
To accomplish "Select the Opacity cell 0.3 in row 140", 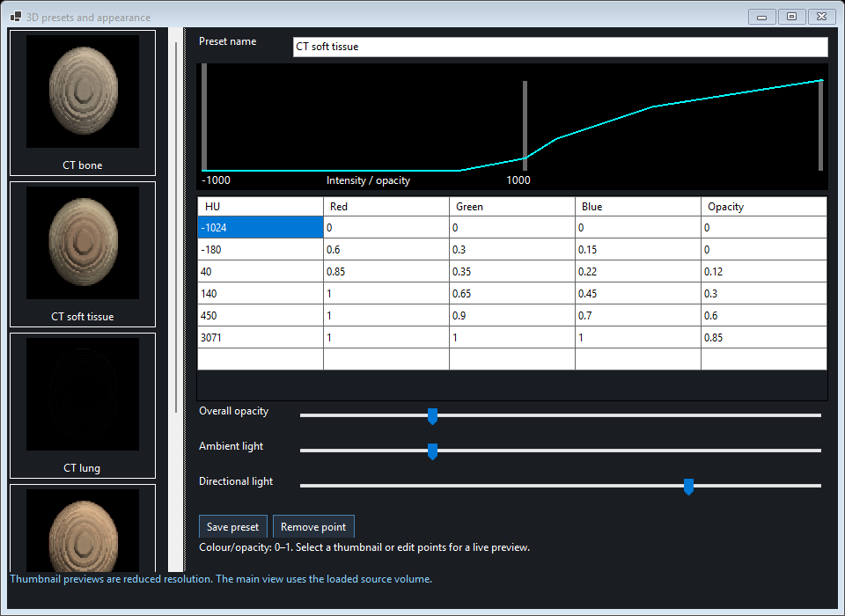I will tap(764, 294).
